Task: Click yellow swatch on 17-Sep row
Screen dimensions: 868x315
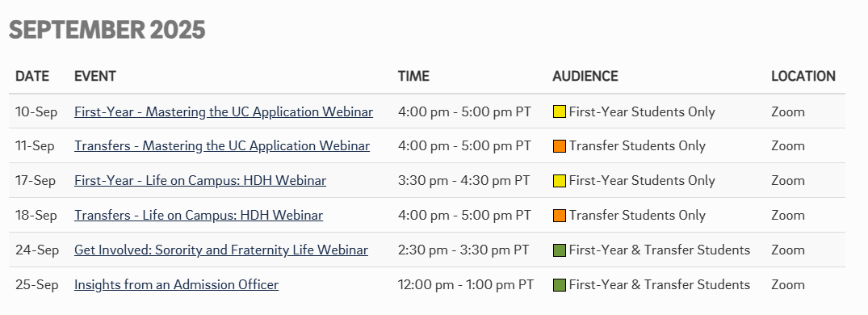Action: 559,180
